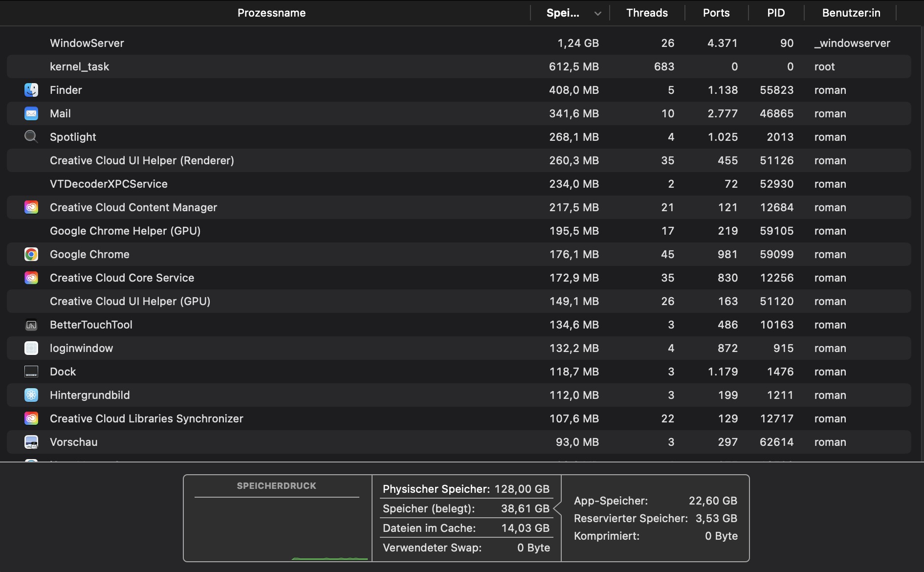This screenshot has width=924, height=572.
Task: Click the Dateien im Cache 14,03 GB entry
Action: click(x=466, y=528)
